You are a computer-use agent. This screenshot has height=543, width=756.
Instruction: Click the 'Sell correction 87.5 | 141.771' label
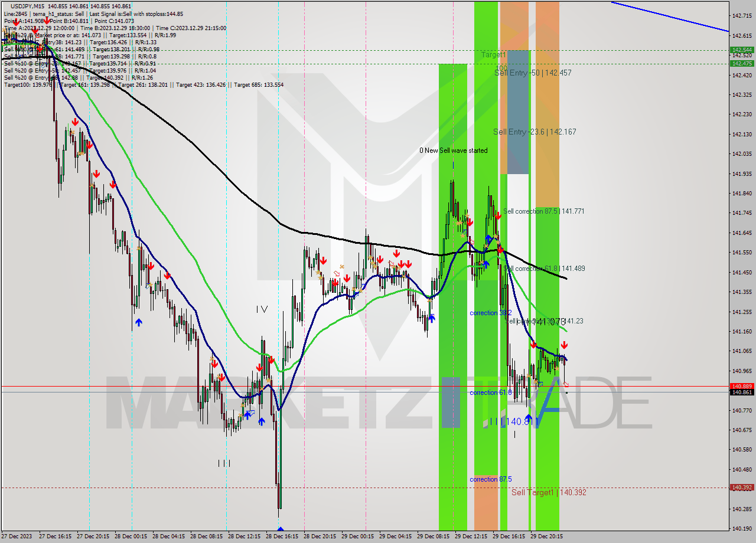pyautogui.click(x=544, y=211)
